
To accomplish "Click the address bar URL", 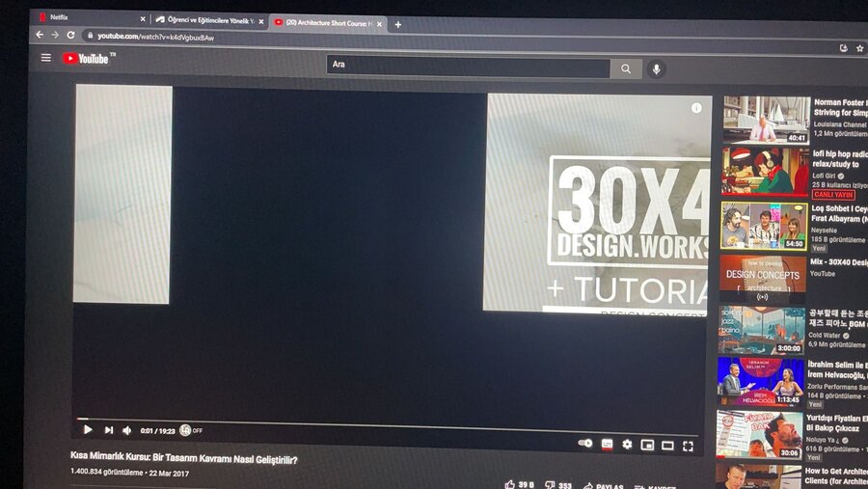I will click(155, 37).
